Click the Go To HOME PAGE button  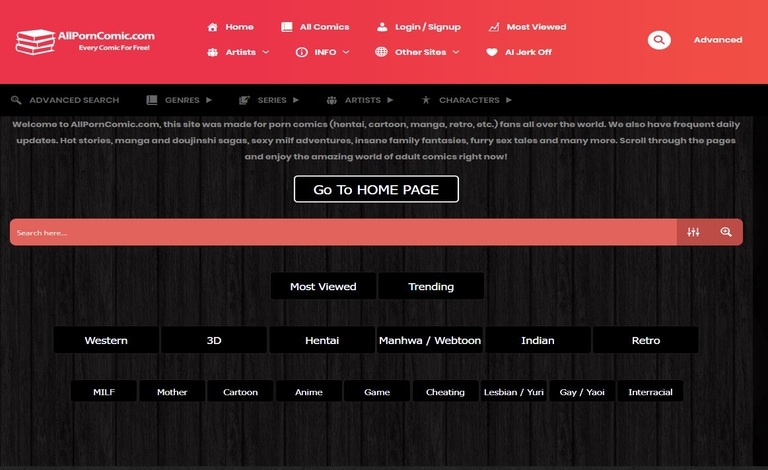point(376,189)
